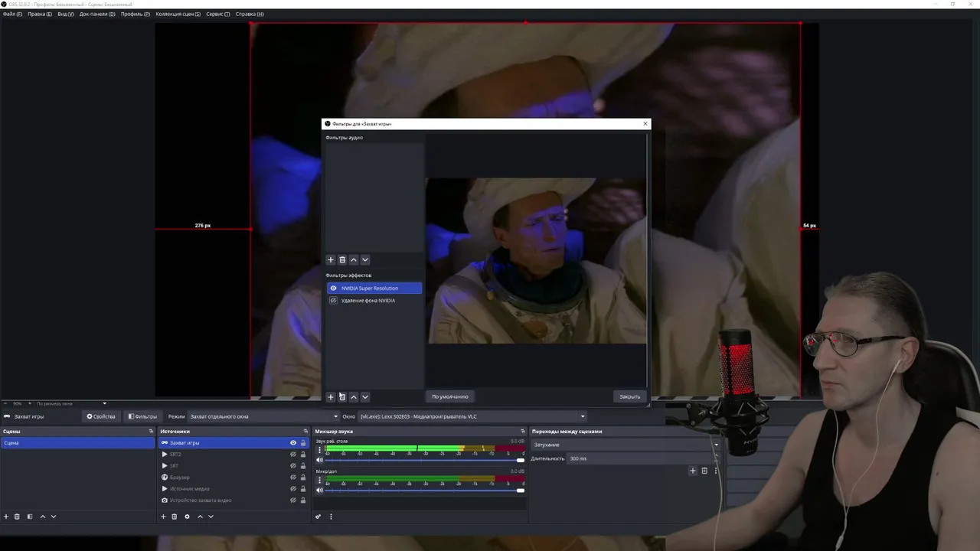The height and width of the screenshot is (551, 980).
Task: Mute the desktop audio speaker icon
Action: coord(319,460)
